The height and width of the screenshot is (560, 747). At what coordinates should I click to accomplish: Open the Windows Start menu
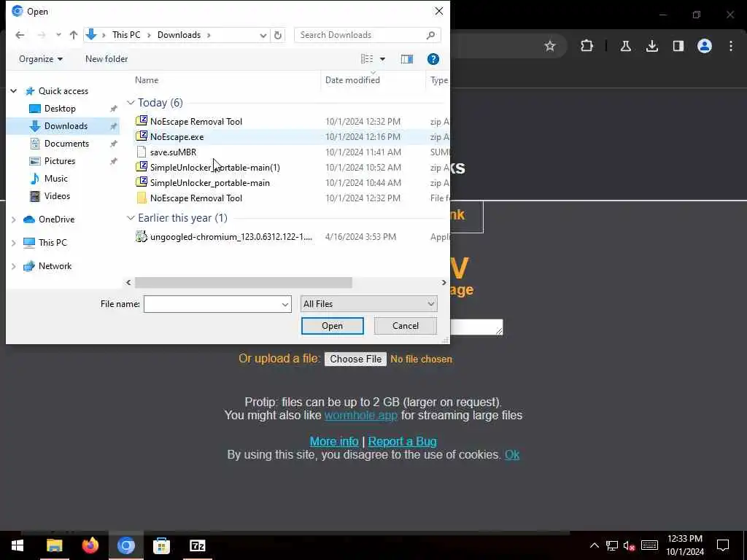click(x=18, y=545)
